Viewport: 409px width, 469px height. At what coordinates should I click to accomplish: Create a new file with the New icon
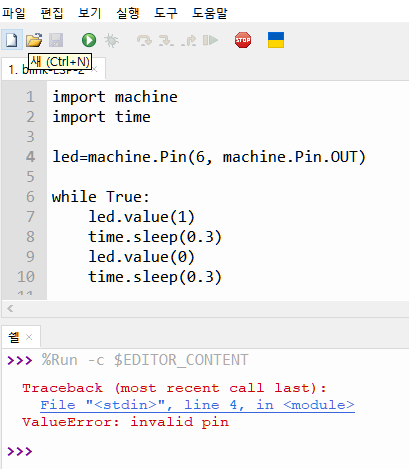[x=12, y=40]
